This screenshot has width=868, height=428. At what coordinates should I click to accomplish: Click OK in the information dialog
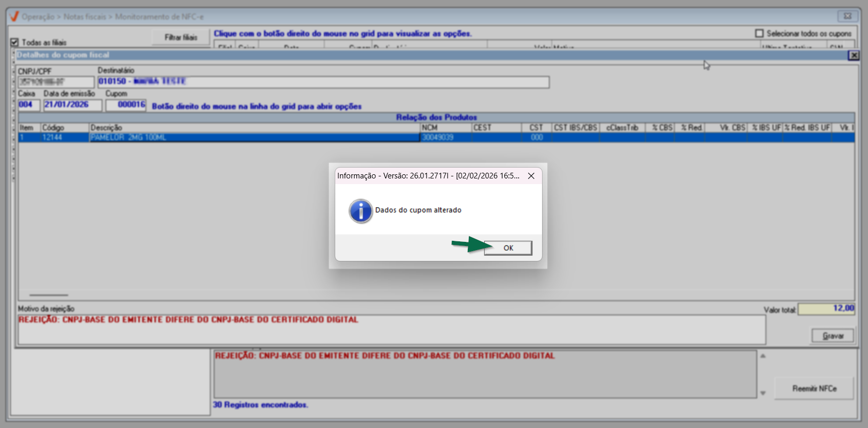pyautogui.click(x=508, y=248)
